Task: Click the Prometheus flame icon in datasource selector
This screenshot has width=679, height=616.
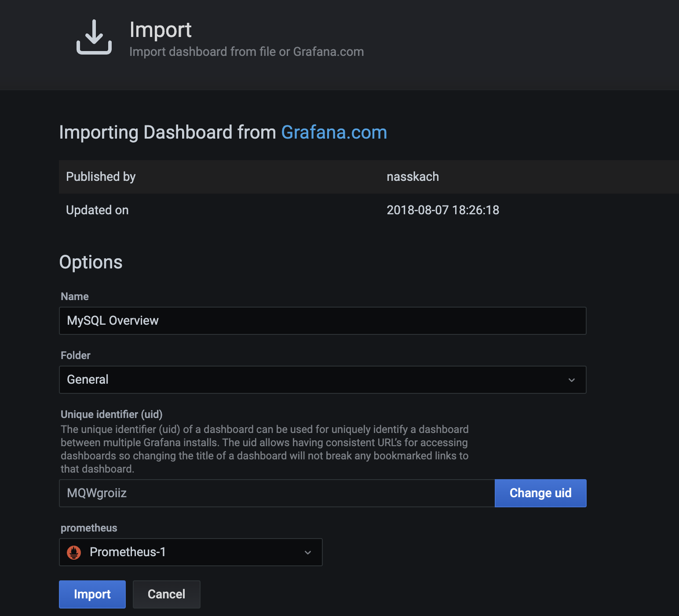Action: pyautogui.click(x=74, y=552)
